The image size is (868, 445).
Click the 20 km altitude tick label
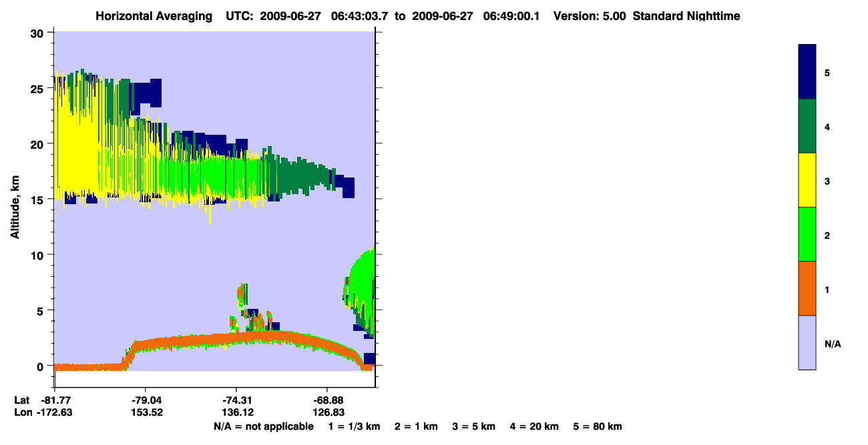tap(38, 144)
